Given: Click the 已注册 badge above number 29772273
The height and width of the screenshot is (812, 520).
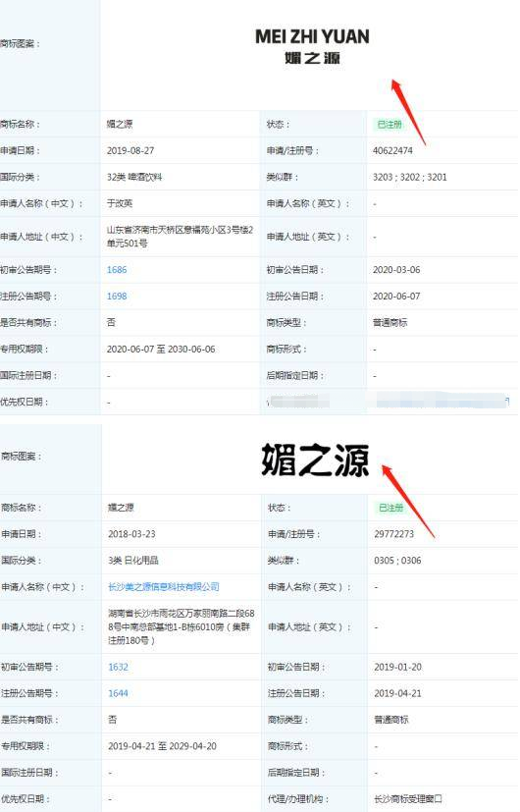Looking at the screenshot, I should tap(390, 508).
